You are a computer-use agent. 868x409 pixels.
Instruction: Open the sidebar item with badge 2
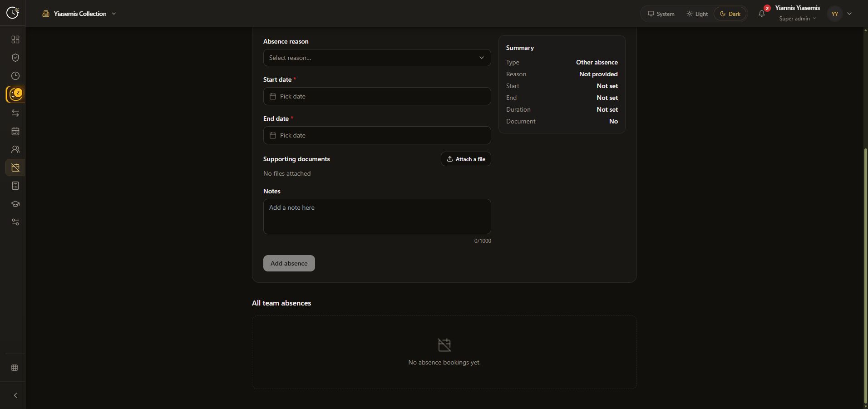pos(15,94)
